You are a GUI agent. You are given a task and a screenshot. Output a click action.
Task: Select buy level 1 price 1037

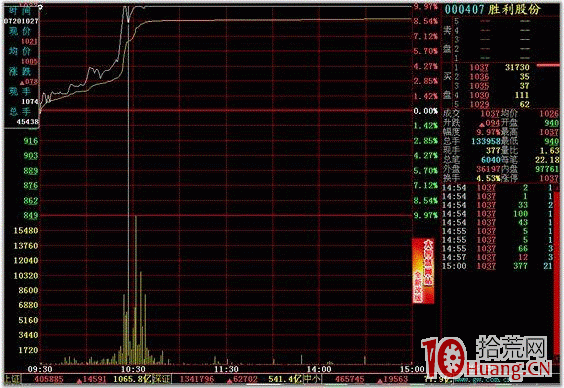[x=479, y=68]
